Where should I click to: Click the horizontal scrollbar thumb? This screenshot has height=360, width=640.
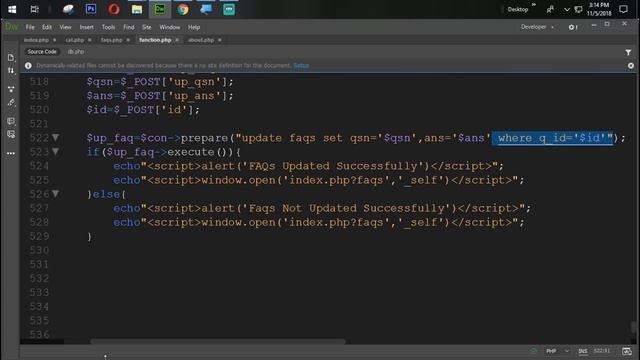(218, 341)
